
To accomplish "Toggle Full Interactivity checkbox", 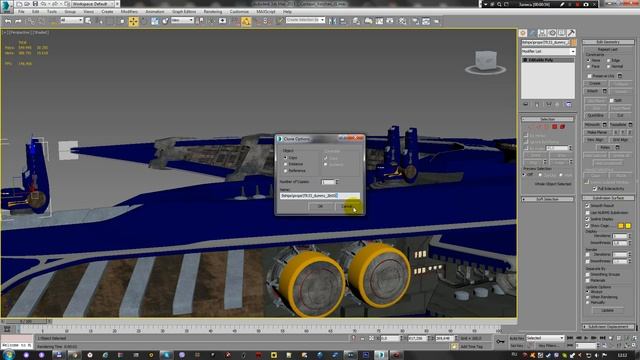I will (x=595, y=189).
